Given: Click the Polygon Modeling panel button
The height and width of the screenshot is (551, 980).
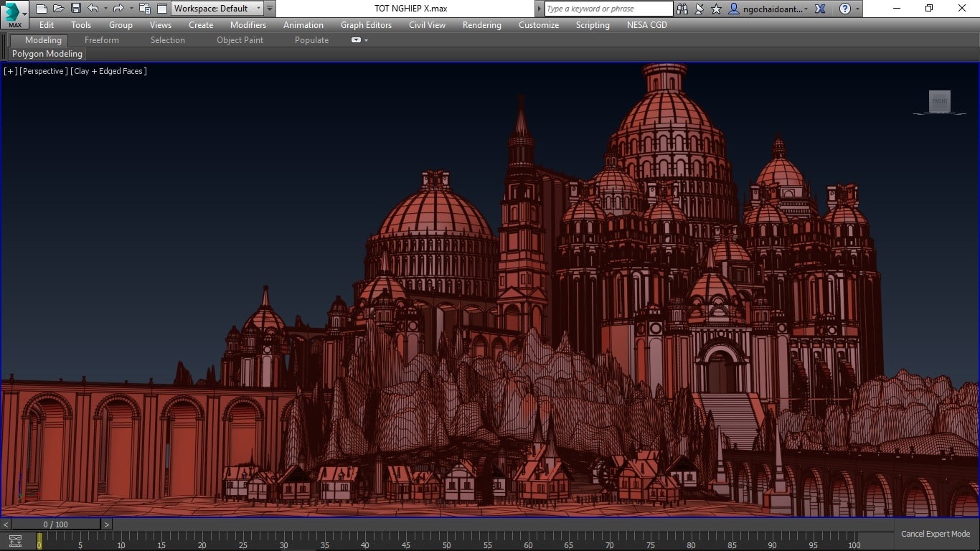Looking at the screenshot, I should tap(47, 54).
